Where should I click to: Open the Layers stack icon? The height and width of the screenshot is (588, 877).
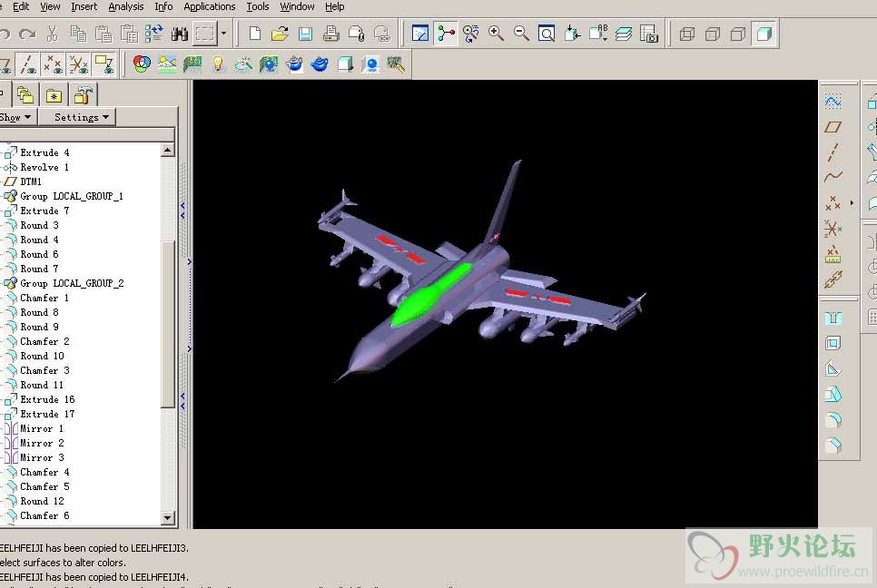[624, 34]
